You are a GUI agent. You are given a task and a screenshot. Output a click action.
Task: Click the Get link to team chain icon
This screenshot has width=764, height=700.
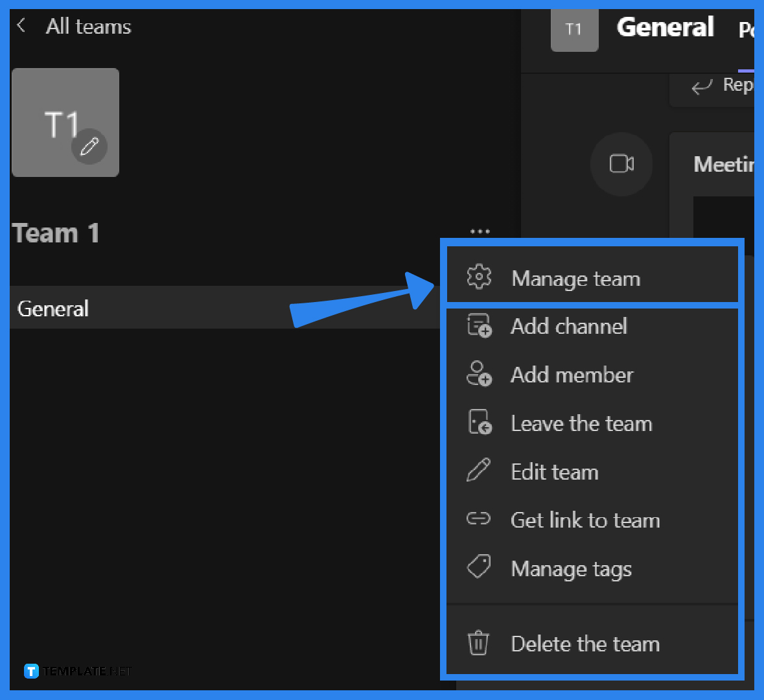coord(479,519)
